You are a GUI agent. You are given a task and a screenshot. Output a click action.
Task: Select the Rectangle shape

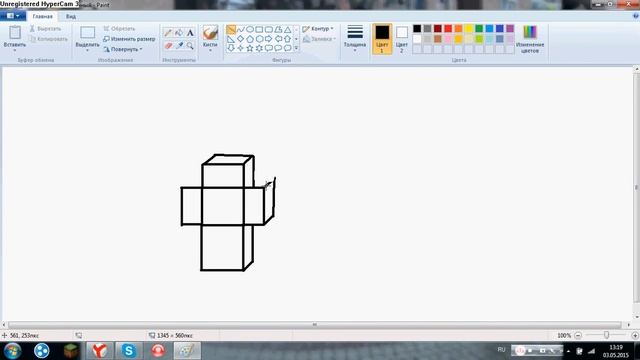click(x=259, y=29)
